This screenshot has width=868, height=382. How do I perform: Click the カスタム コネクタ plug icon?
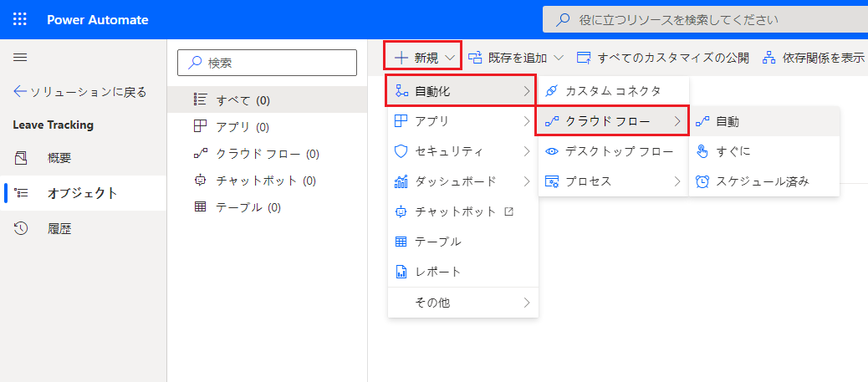(x=551, y=91)
